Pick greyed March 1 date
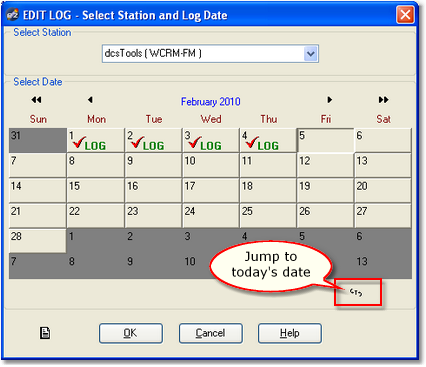The height and width of the screenshot is (367, 426). pos(95,241)
